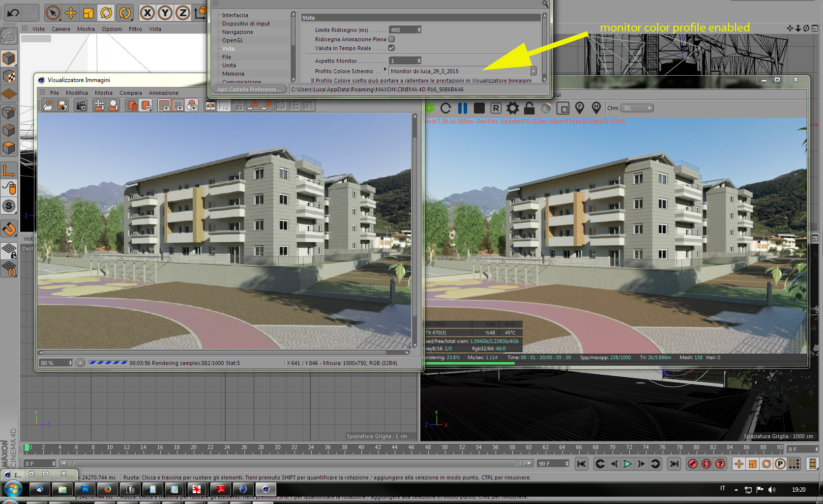Click the Aspetto Monitor value field
823x504 pixels.
tap(405, 61)
